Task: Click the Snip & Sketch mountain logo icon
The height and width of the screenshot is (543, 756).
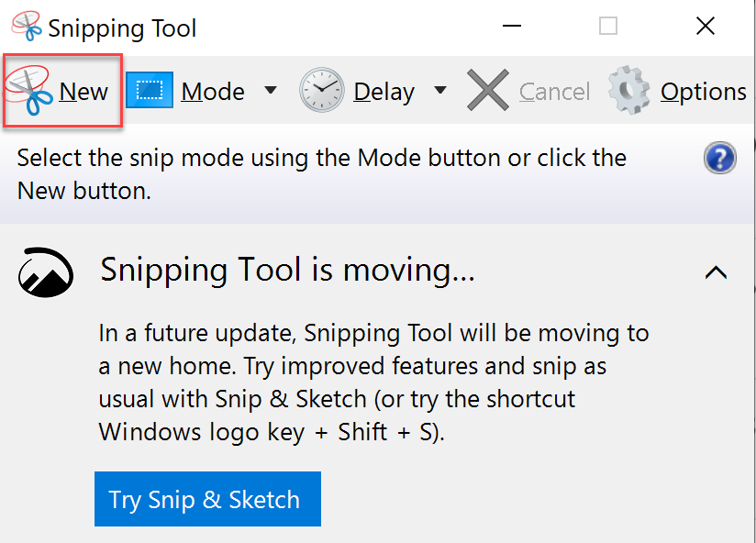Action: click(x=46, y=272)
